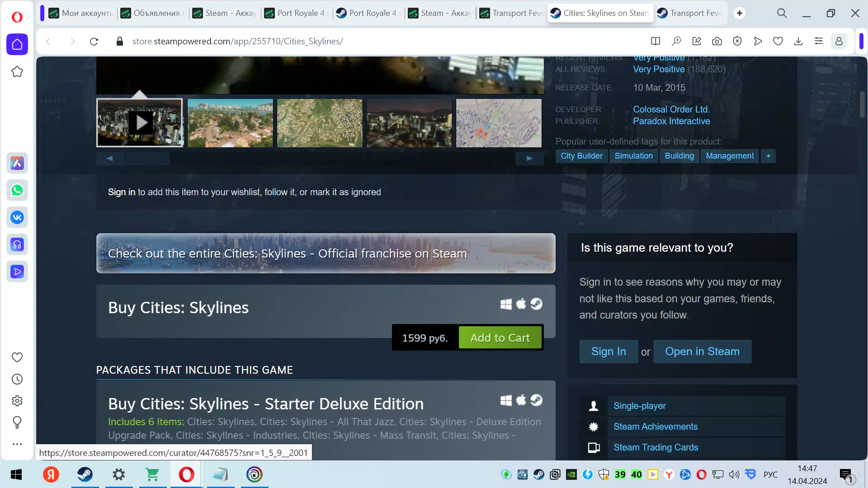Open developer Colossal Order Ltd. link

pyautogui.click(x=671, y=109)
